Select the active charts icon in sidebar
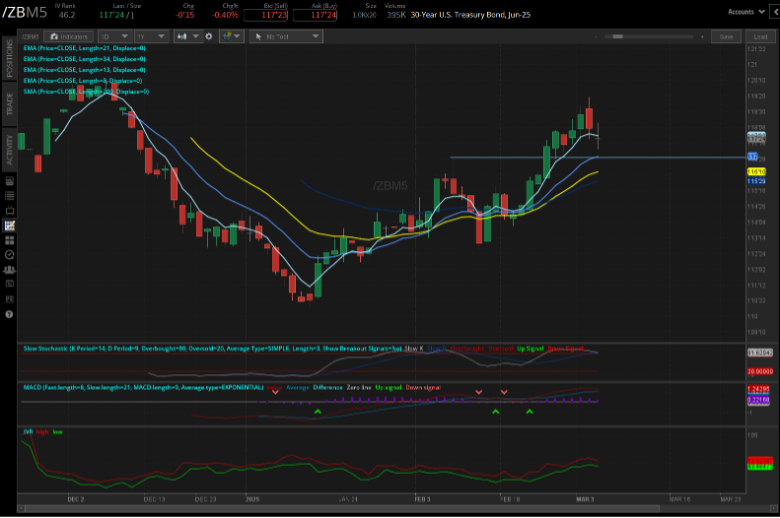This screenshot has height=518, width=780. click(x=9, y=225)
